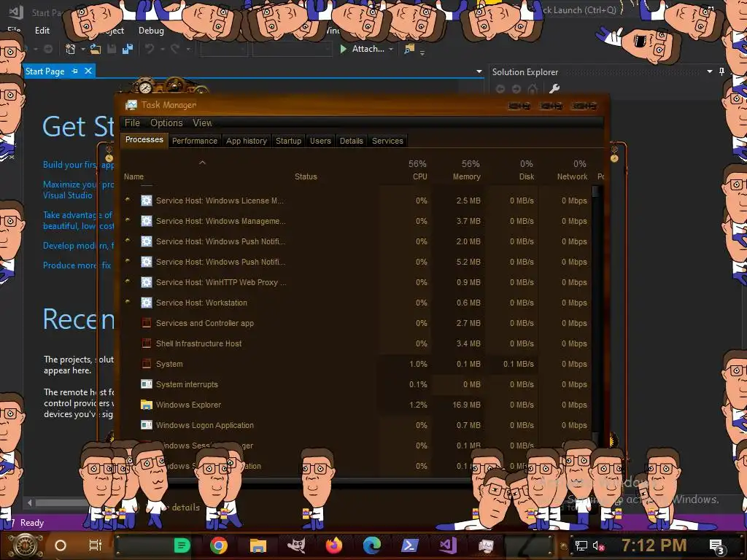The image size is (747, 560).
Task: Open Task Manager View menu
Action: coord(202,122)
